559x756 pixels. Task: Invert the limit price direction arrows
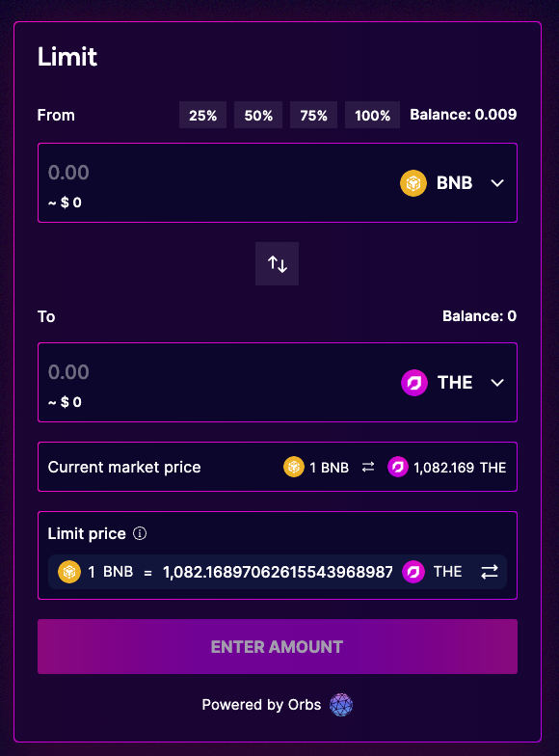click(490, 572)
